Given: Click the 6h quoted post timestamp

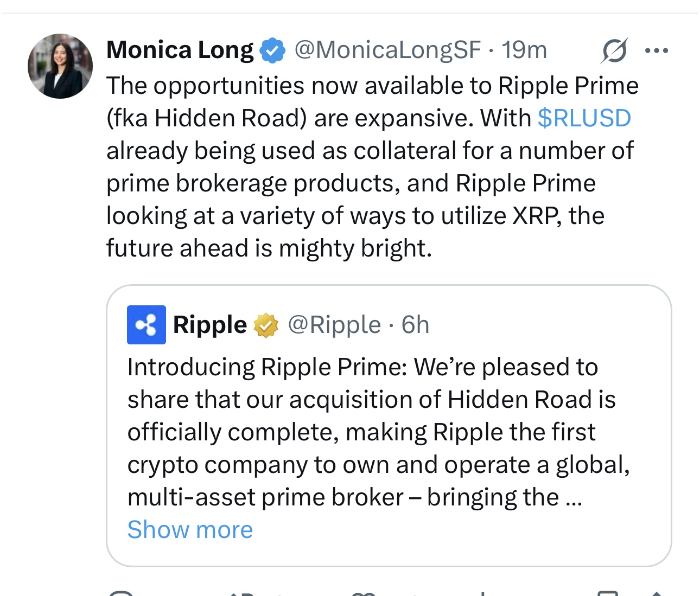Looking at the screenshot, I should (x=415, y=325).
